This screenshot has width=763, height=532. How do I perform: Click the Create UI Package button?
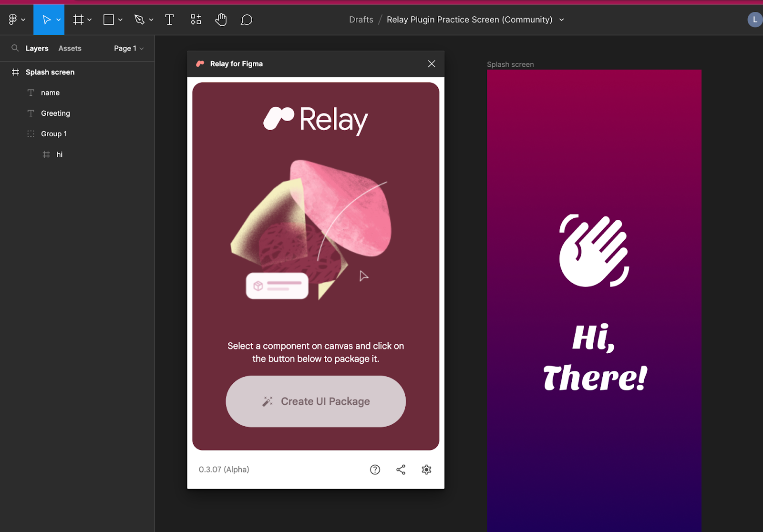pyautogui.click(x=316, y=401)
